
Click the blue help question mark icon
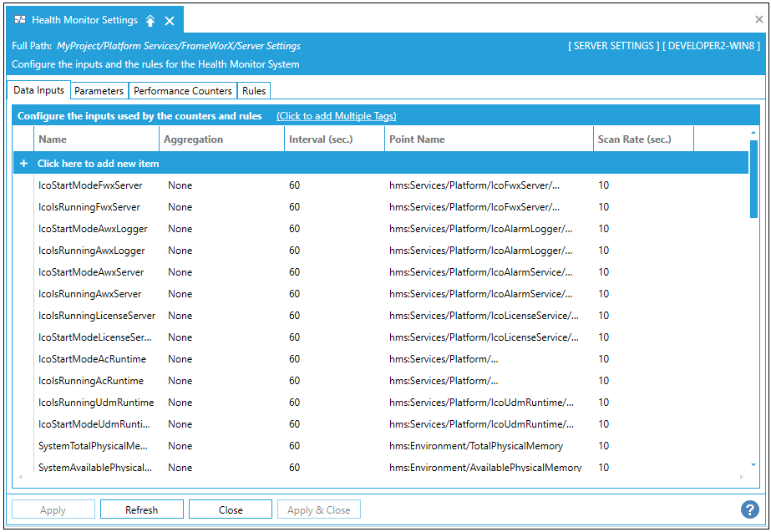749,509
